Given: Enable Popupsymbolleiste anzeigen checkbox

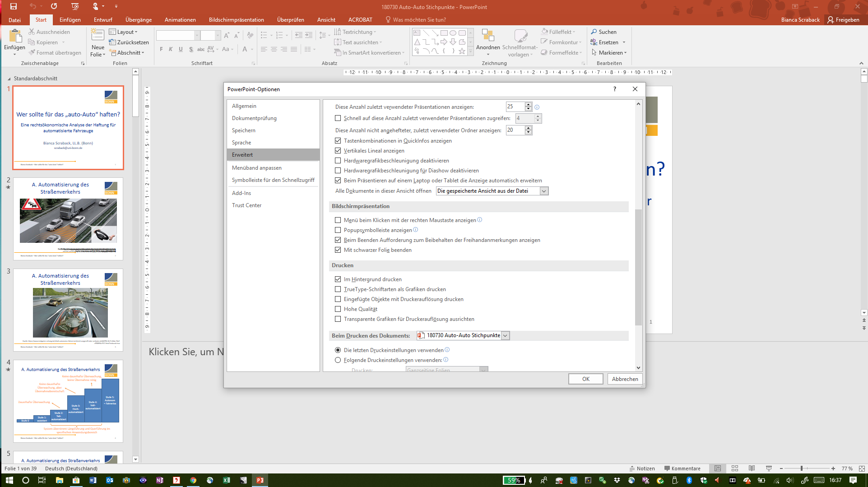Looking at the screenshot, I should pyautogui.click(x=338, y=230).
